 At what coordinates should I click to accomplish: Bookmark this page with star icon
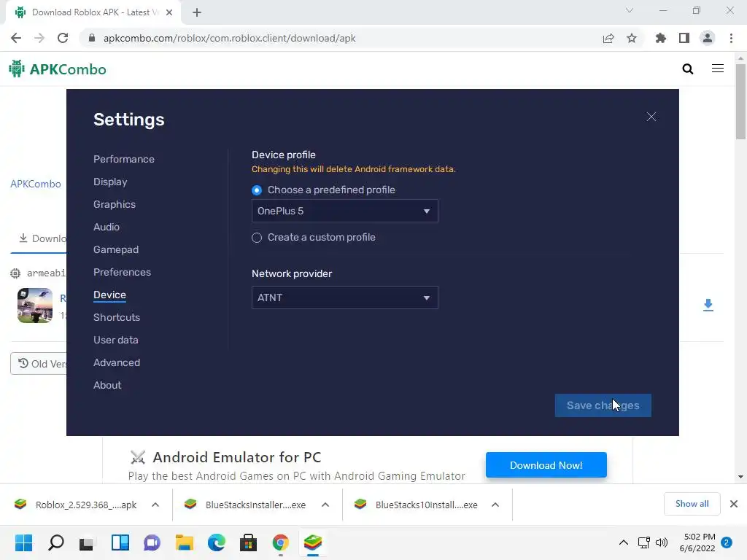tap(632, 38)
